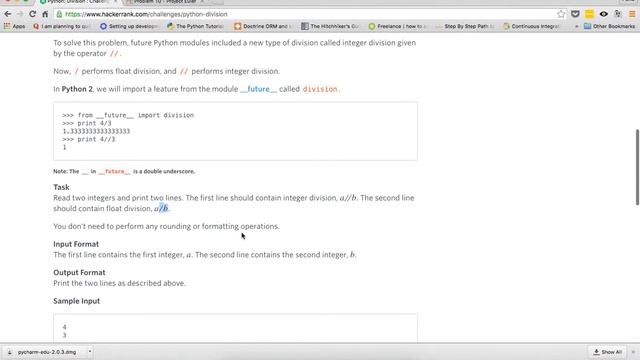640x360 pixels.
Task: Click the 'Note: The __ in __future__' line
Action: click(124, 171)
